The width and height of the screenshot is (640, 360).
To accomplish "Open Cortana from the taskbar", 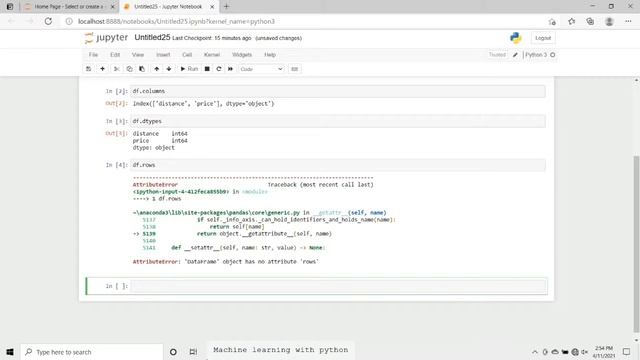I will (x=173, y=352).
